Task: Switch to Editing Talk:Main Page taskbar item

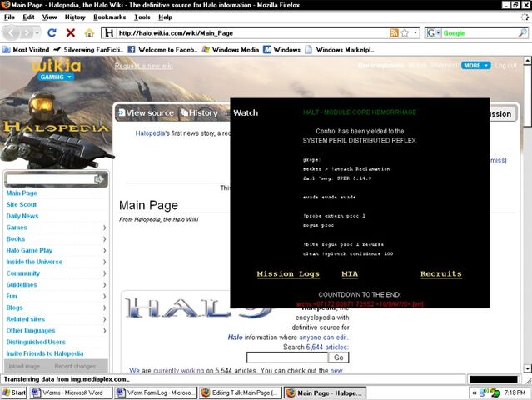Action: pyautogui.click(x=241, y=392)
